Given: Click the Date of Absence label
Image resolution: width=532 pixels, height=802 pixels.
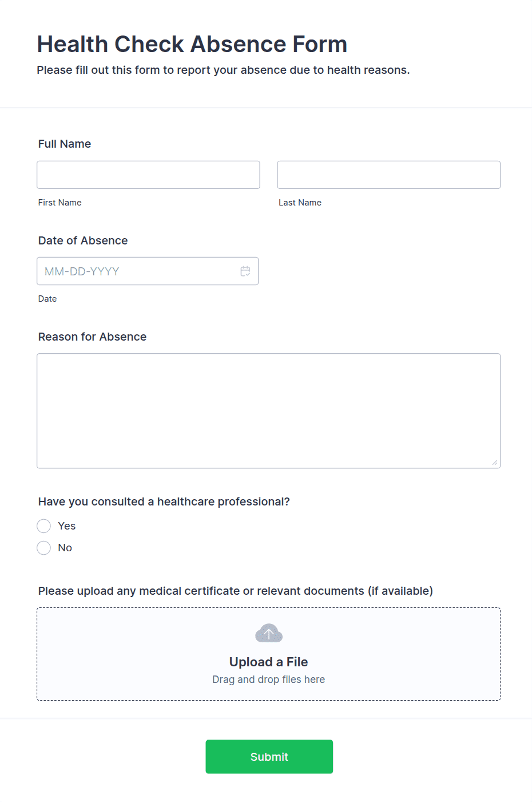Looking at the screenshot, I should point(82,240).
